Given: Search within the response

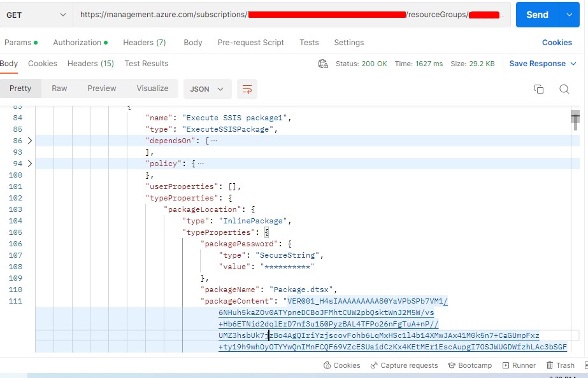Looking at the screenshot, I should [x=564, y=89].
